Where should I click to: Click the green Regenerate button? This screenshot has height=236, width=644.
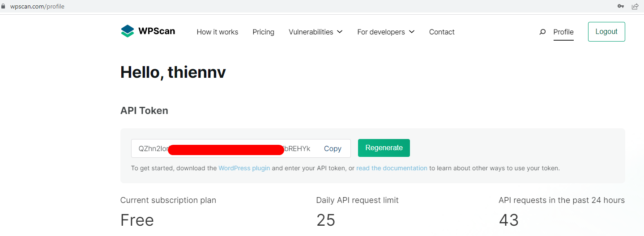coord(384,148)
